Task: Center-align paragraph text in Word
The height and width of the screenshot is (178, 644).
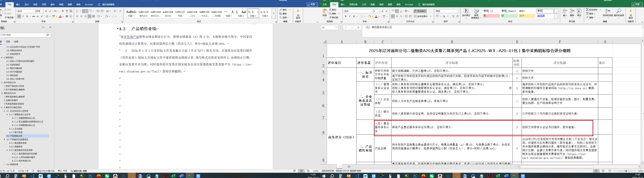Action: 81,16
